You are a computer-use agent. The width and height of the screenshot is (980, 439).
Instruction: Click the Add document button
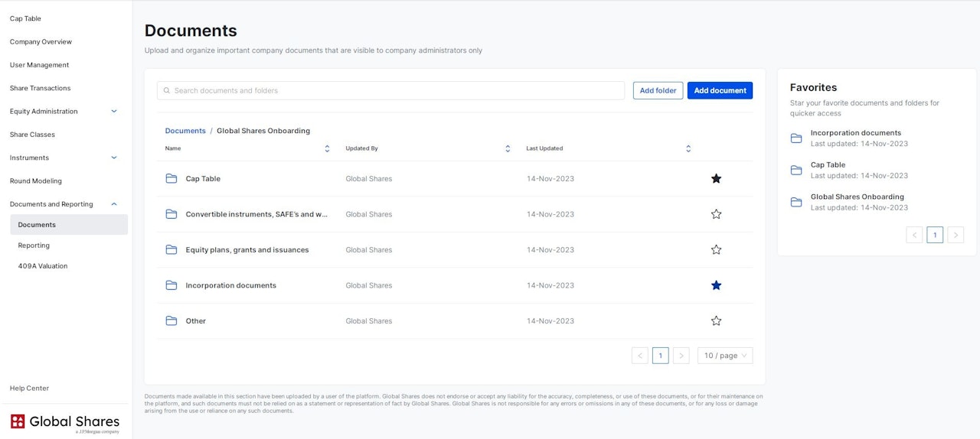click(720, 91)
